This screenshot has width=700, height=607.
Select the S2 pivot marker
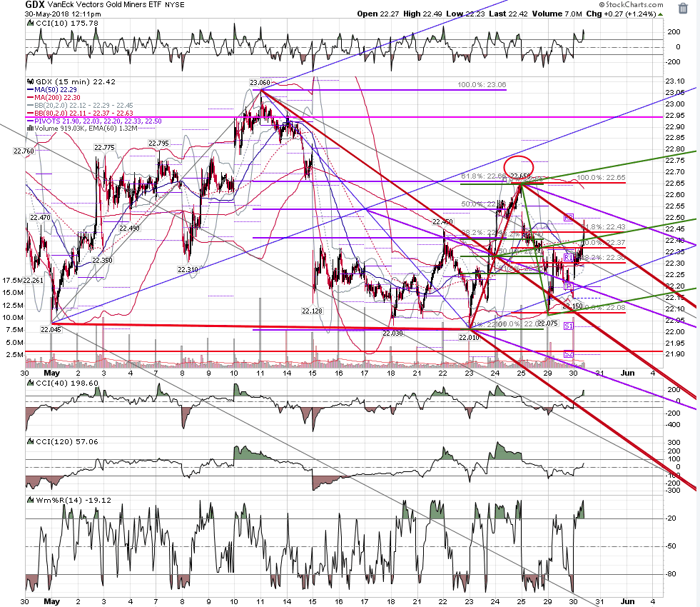coord(568,354)
